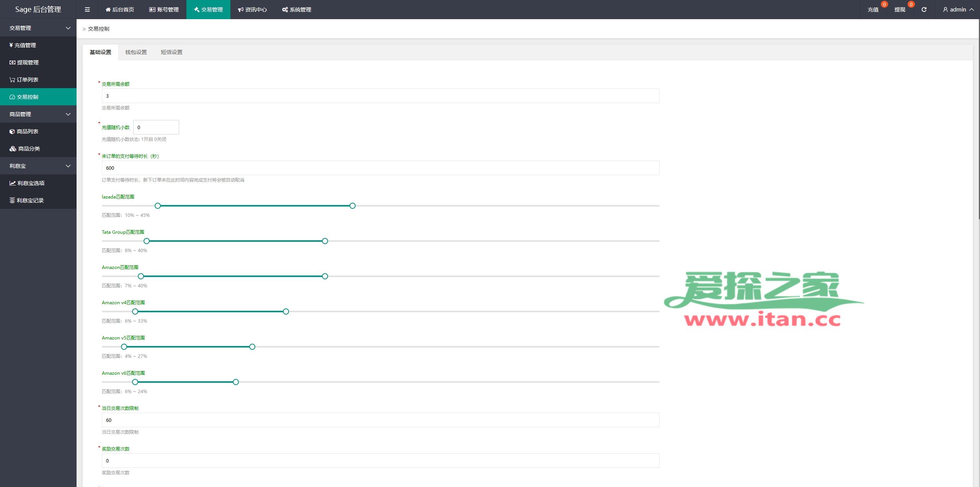The image size is (980, 487).
Task: Open 利息宝记录 in sidebar
Action: (x=30, y=200)
